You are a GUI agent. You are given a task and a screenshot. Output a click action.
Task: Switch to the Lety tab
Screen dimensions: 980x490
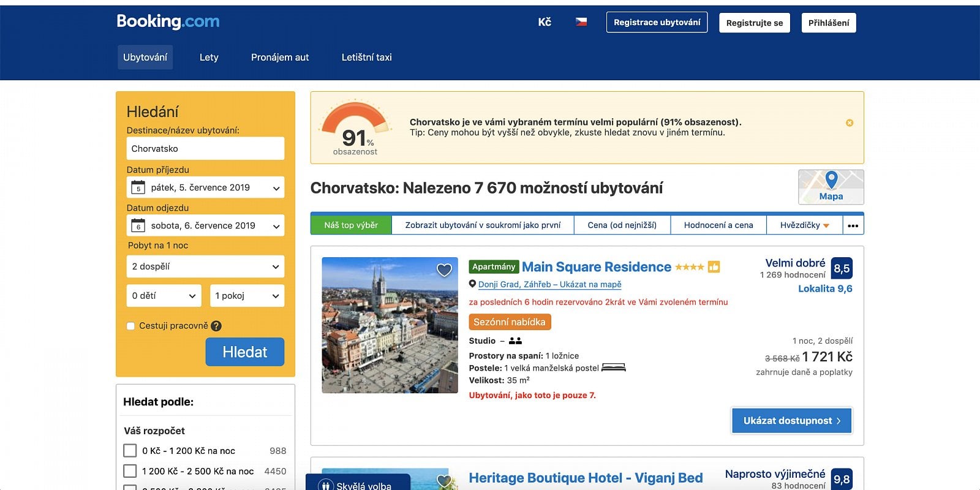(x=209, y=57)
